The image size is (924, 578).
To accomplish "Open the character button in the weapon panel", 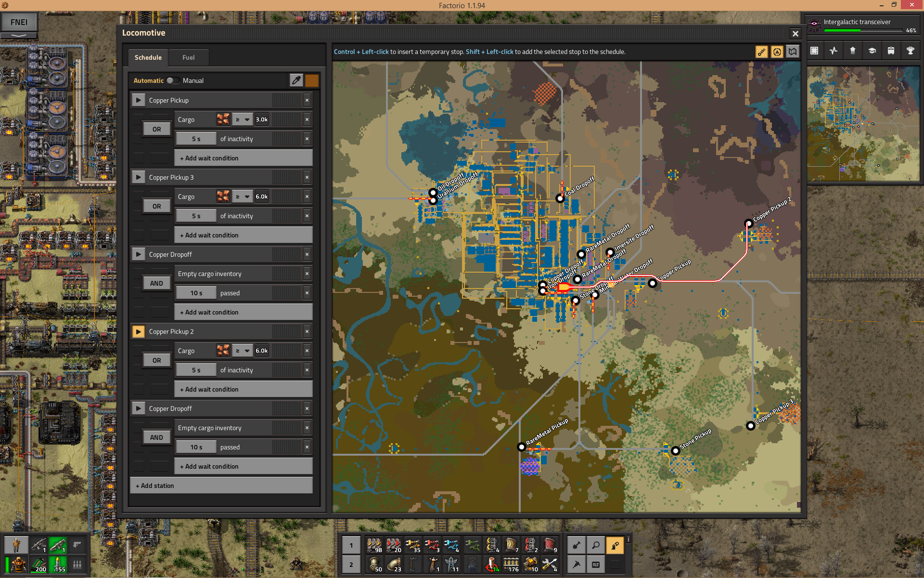I will (16, 545).
